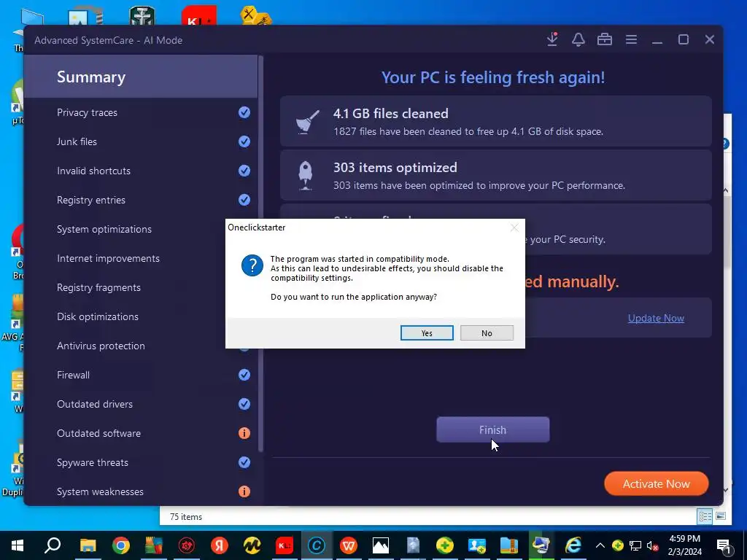Select Outdated drivers sidebar entry
The width and height of the screenshot is (747, 560).
[95, 404]
